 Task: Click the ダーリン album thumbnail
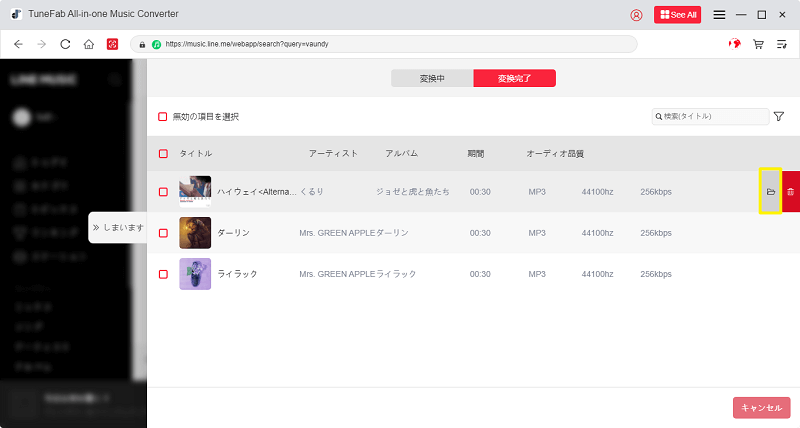pos(195,233)
